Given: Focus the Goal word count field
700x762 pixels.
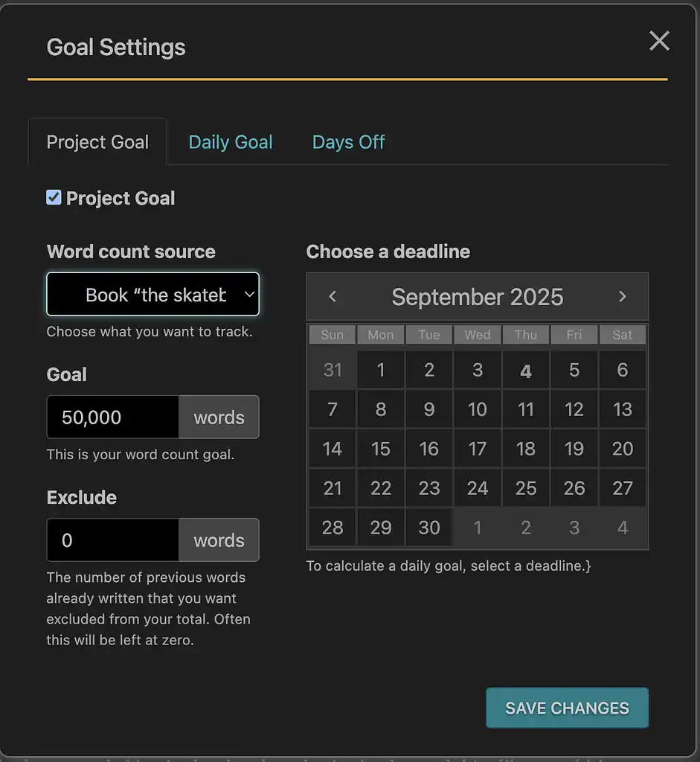Looking at the screenshot, I should (113, 417).
